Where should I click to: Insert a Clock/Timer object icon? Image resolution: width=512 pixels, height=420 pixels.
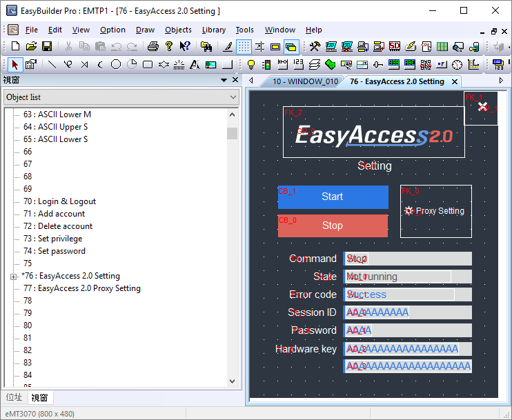pos(457,65)
